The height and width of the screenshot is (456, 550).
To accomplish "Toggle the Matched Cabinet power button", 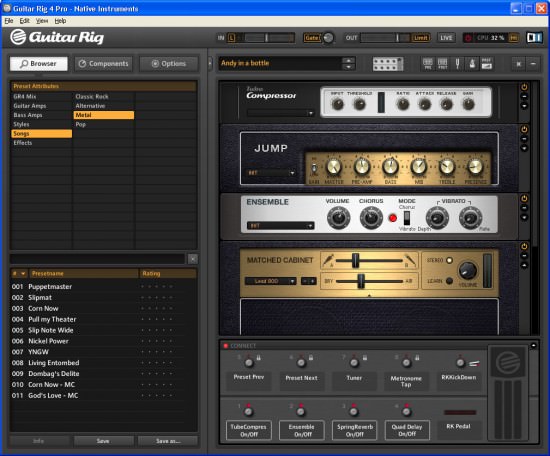I will [524, 246].
